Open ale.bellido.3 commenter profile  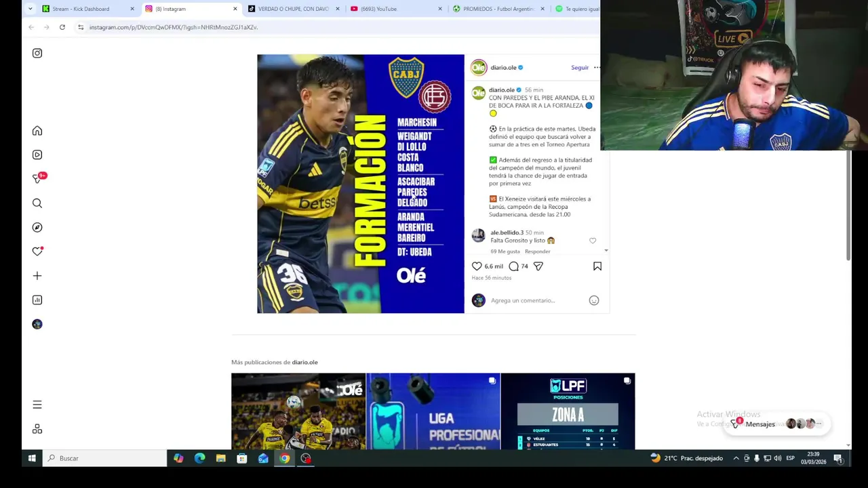[x=507, y=232]
